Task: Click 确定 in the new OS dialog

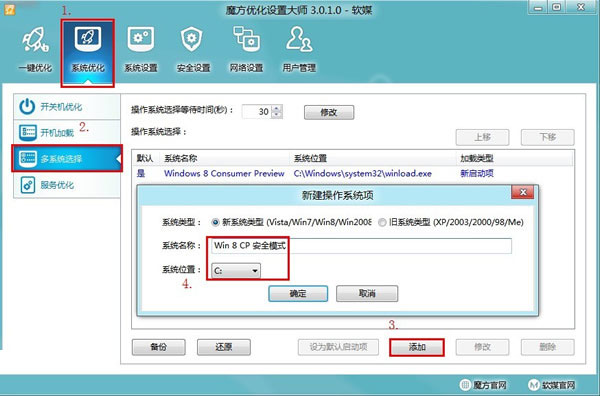Action: point(298,294)
